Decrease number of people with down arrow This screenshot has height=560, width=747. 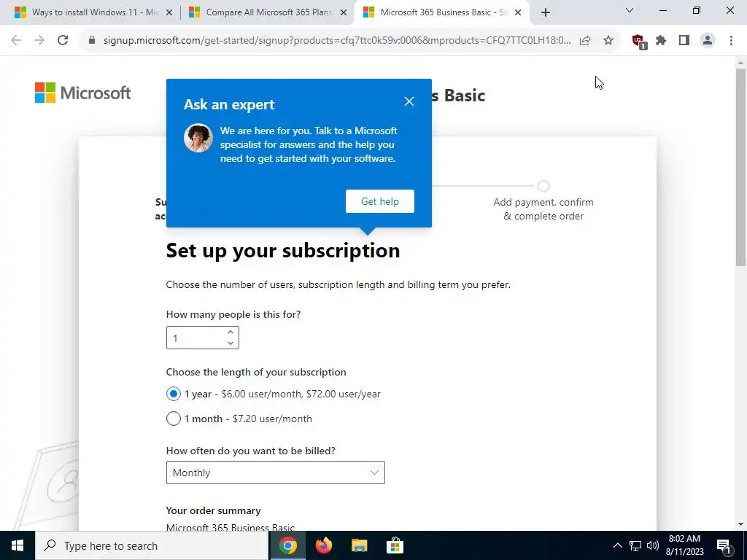(x=231, y=343)
